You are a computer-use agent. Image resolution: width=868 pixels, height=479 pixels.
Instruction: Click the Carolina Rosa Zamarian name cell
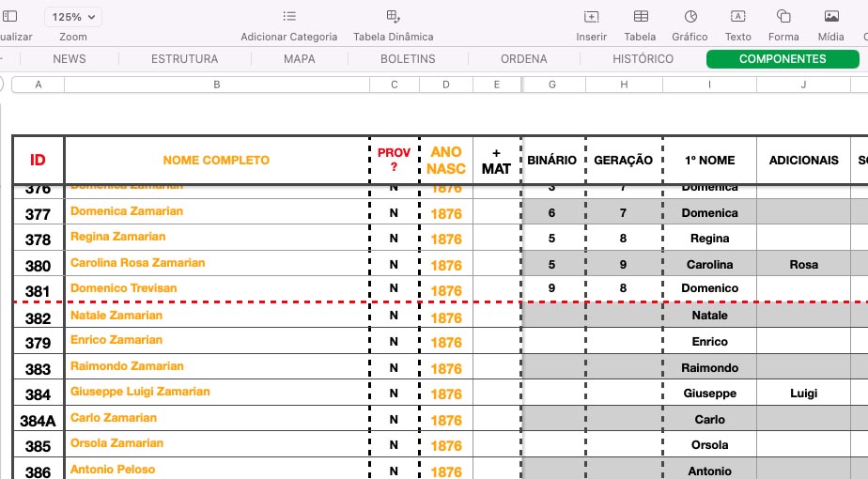click(x=137, y=263)
